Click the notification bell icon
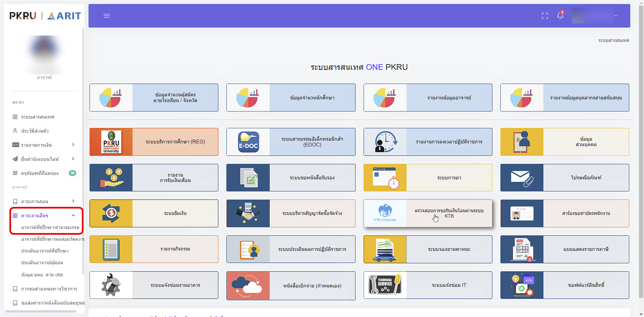The image size is (644, 317). tap(560, 15)
